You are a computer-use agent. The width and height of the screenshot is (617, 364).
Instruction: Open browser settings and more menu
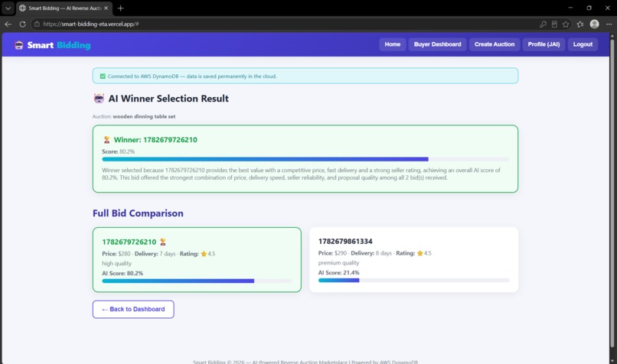coord(609,24)
